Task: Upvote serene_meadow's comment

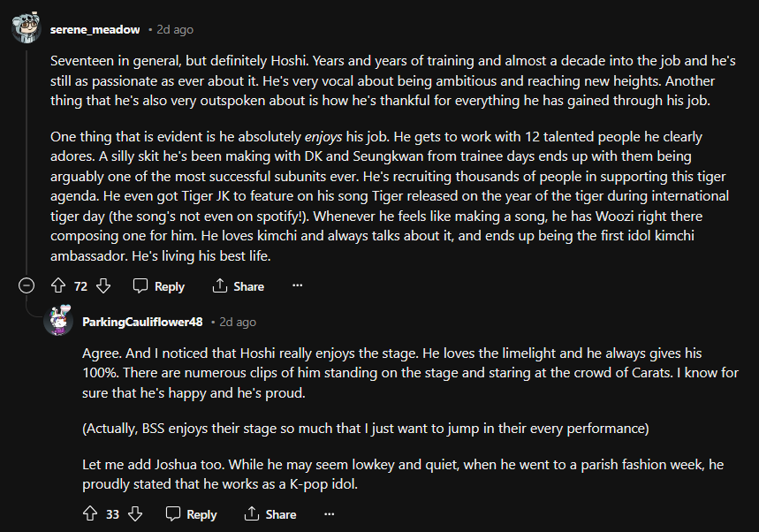Action: point(59,286)
